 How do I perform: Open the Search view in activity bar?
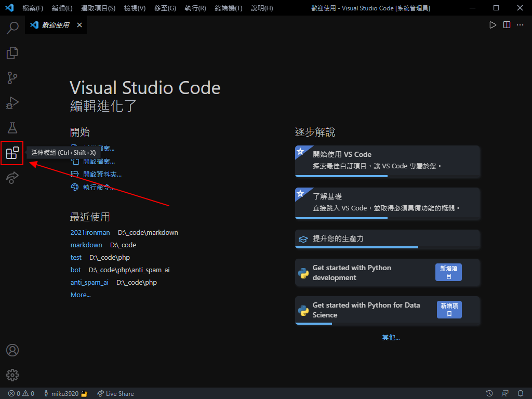[12, 28]
